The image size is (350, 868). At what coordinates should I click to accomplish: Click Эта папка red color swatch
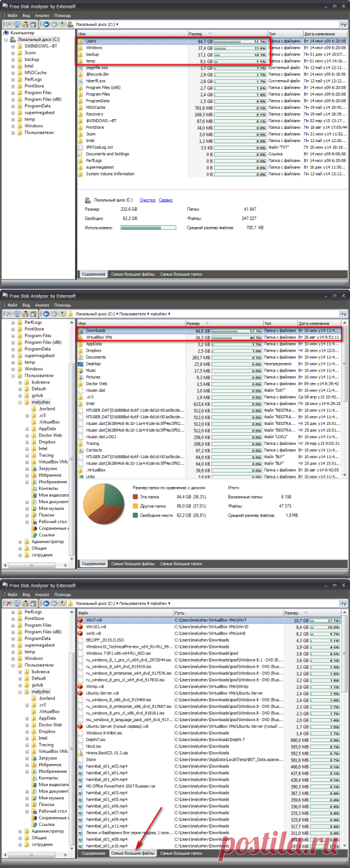(x=136, y=497)
